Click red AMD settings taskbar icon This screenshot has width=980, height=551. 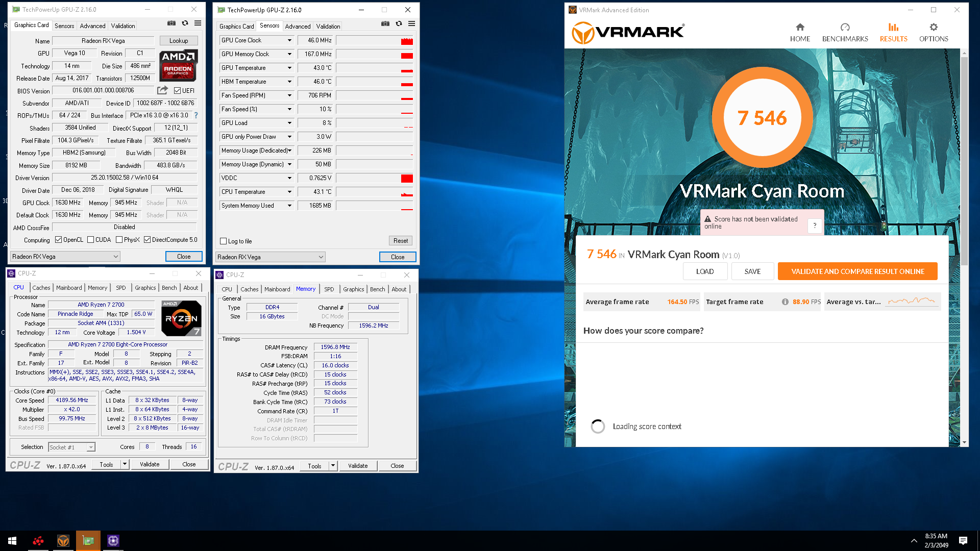[x=38, y=541]
